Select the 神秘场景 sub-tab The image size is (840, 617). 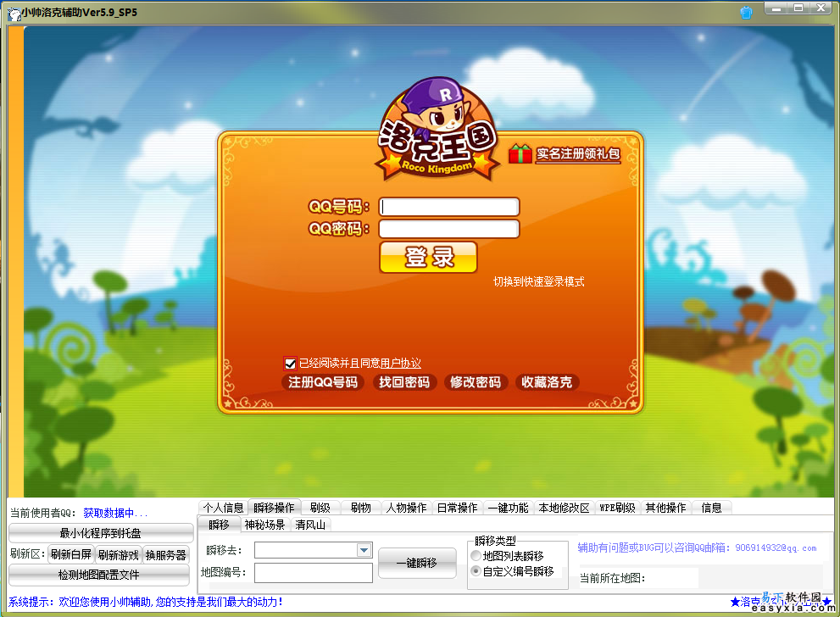point(264,525)
